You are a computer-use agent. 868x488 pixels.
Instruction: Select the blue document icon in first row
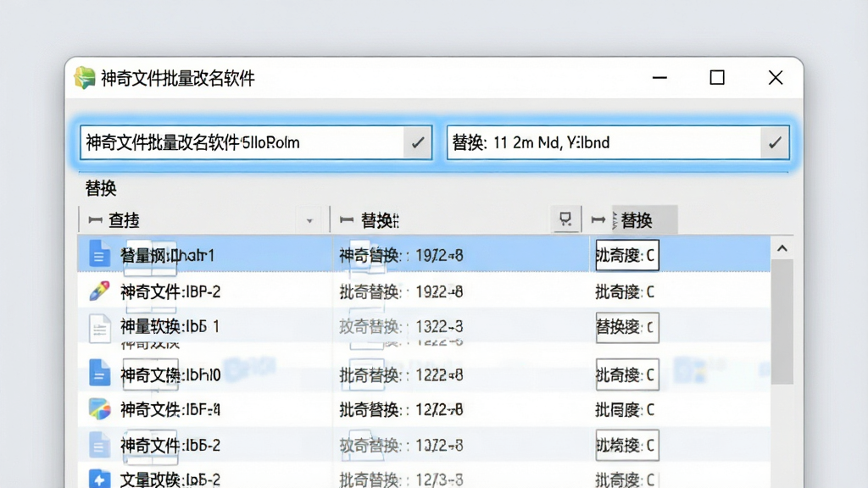[100, 254]
